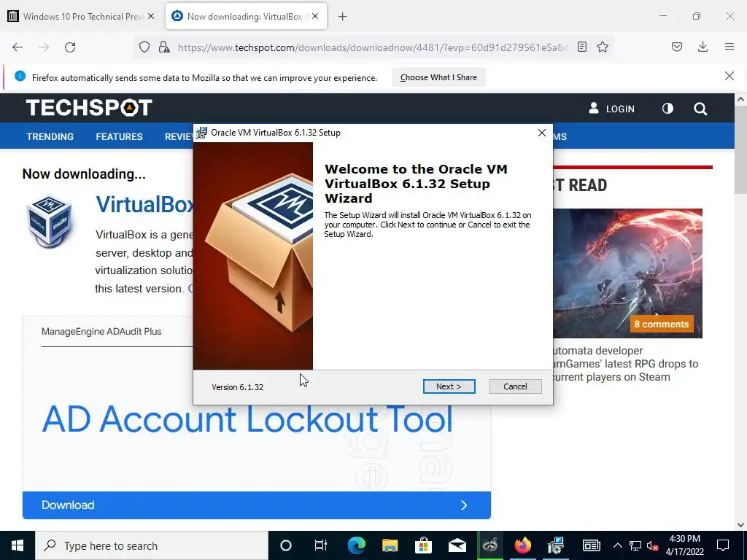Open a new tab with plus button
Viewport: 747px width, 560px height.
[x=342, y=17]
